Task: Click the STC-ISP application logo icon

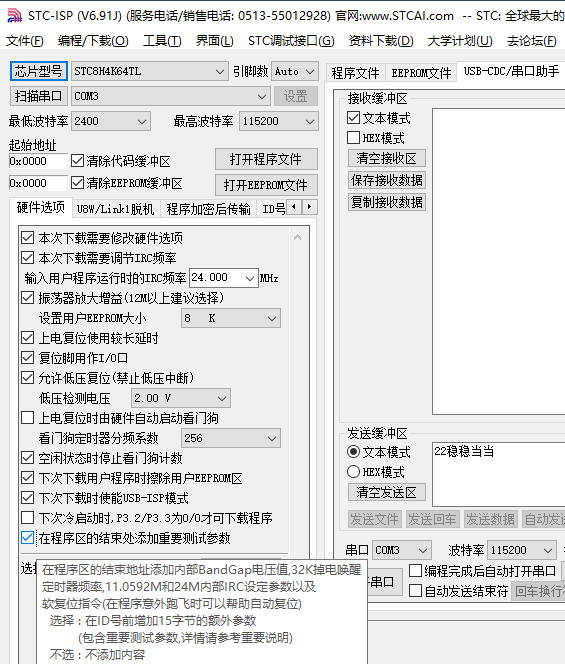Action: tap(14, 16)
